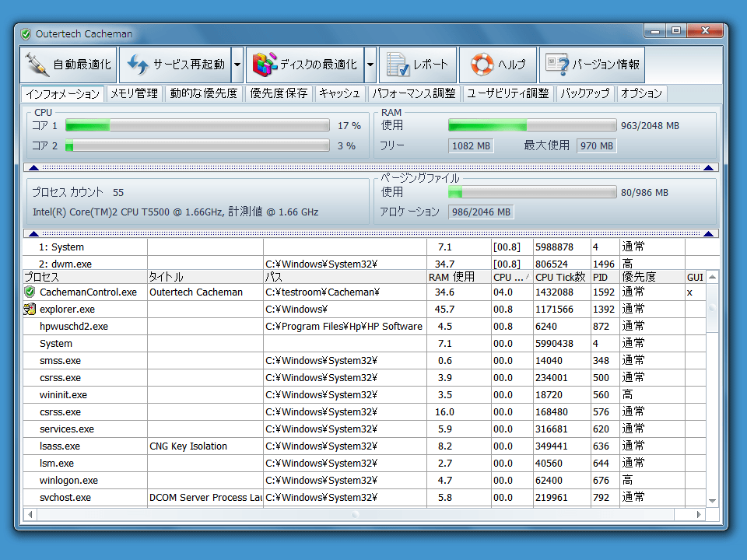747x560 pixels.
Task: Click the ディスクの最適化 button label
Action: [x=318, y=65]
